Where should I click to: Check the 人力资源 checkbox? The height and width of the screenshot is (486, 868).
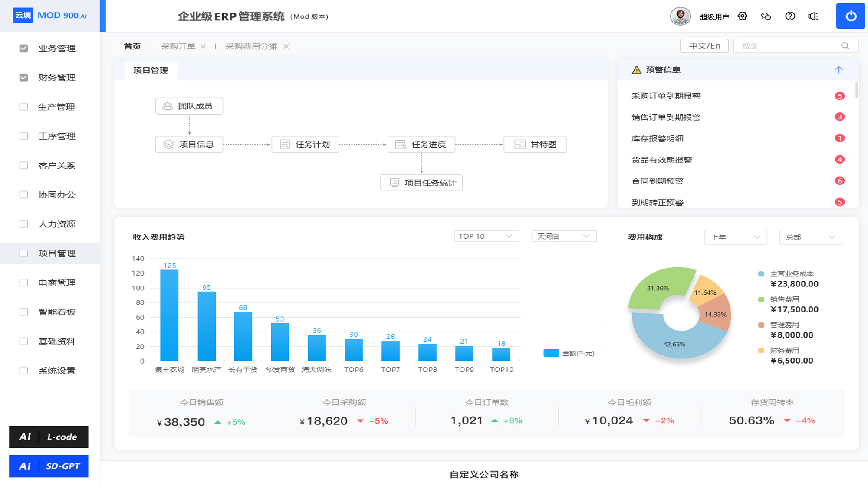(24, 224)
